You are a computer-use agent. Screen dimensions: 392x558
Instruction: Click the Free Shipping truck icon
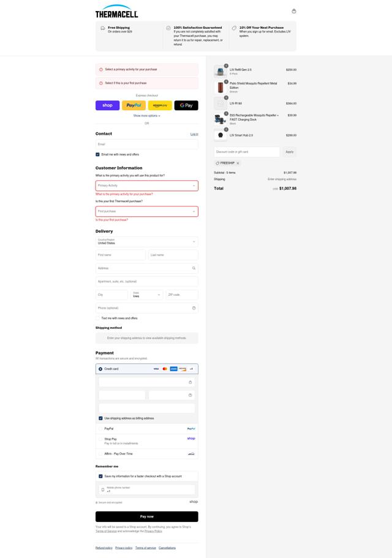pyautogui.click(x=103, y=28)
